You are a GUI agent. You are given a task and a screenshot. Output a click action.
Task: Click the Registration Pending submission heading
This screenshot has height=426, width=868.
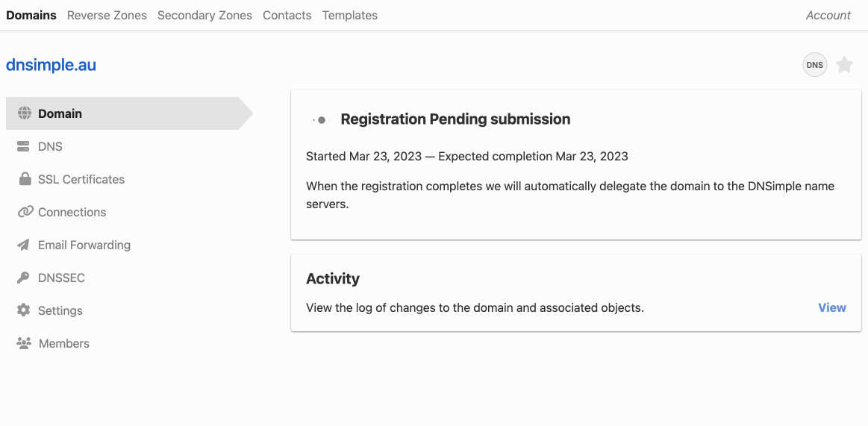tap(455, 119)
